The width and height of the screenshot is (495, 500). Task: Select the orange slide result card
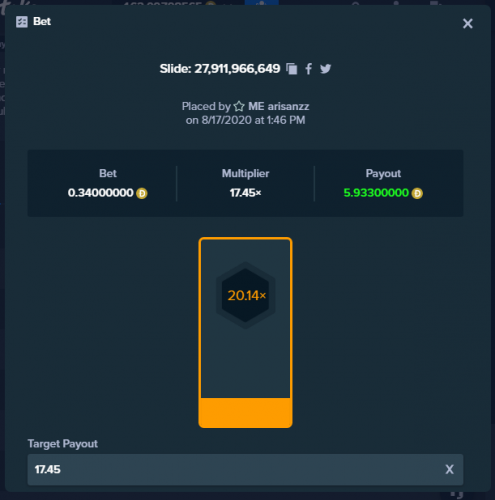tap(245, 332)
